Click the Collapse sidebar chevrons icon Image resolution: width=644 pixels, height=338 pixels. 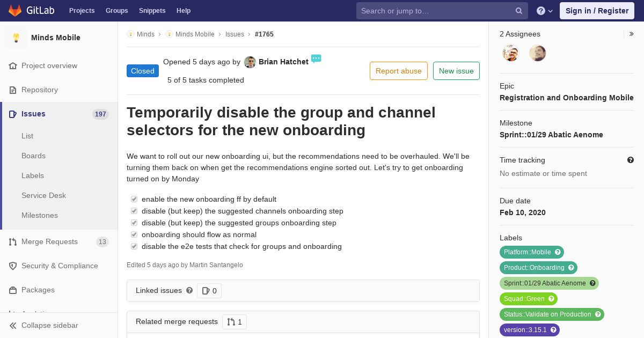coord(13,325)
